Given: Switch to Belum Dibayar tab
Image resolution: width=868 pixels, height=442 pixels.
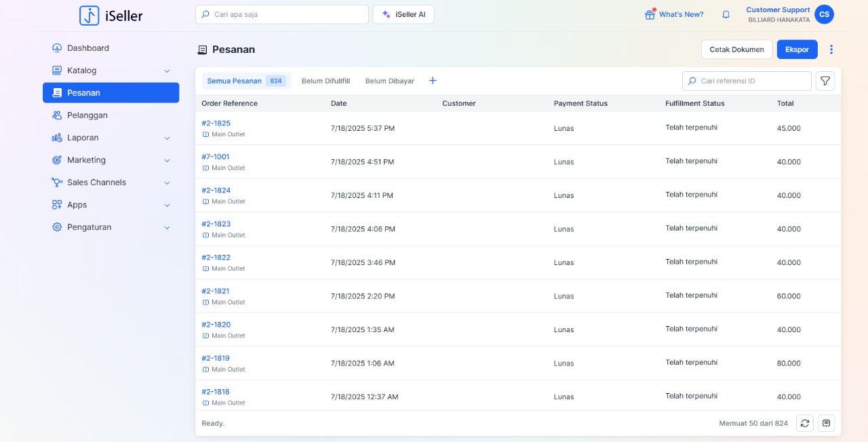Looking at the screenshot, I should [390, 81].
